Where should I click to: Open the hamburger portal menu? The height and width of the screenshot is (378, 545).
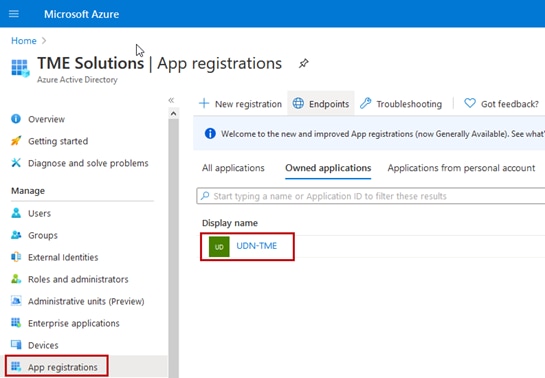tap(14, 14)
